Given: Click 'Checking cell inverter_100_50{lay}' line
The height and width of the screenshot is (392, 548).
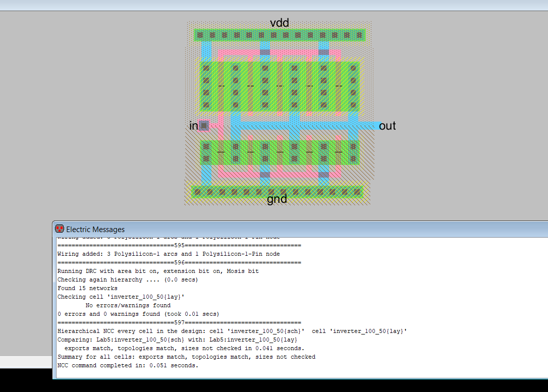Looking at the screenshot, I should pyautogui.click(x=121, y=297).
